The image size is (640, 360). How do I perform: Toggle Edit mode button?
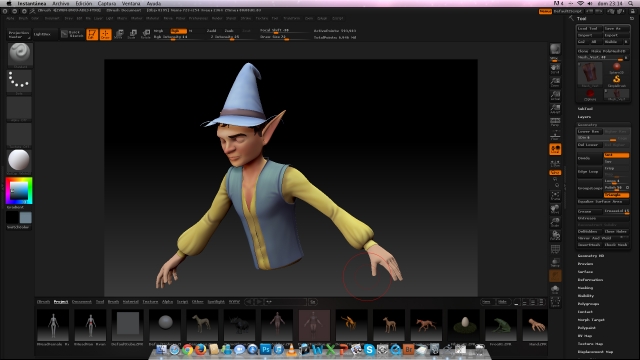click(x=92, y=34)
